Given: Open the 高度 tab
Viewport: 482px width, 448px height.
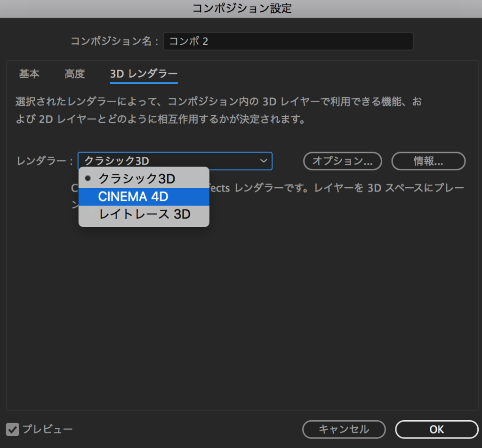Looking at the screenshot, I should (75, 74).
